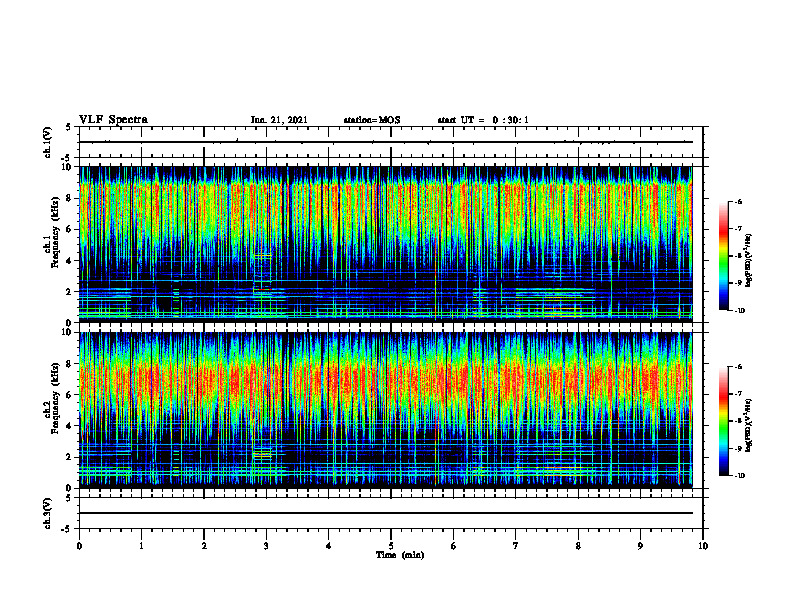Click the "station=MOS" header label

point(372,120)
